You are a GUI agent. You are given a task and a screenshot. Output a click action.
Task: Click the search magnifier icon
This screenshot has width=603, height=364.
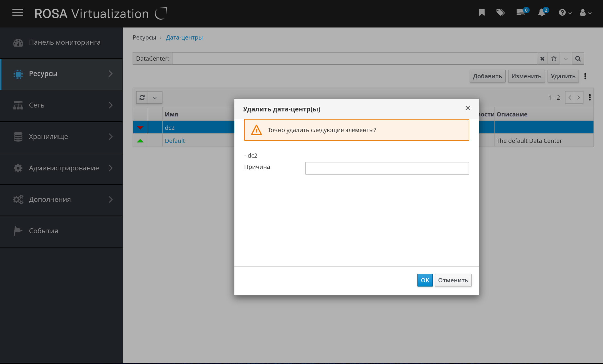click(x=578, y=59)
